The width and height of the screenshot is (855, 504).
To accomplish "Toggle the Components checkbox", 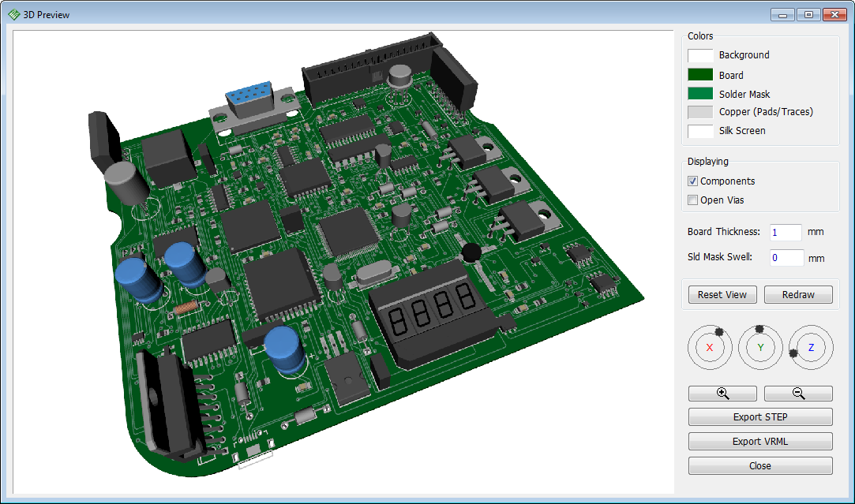I will pos(692,181).
